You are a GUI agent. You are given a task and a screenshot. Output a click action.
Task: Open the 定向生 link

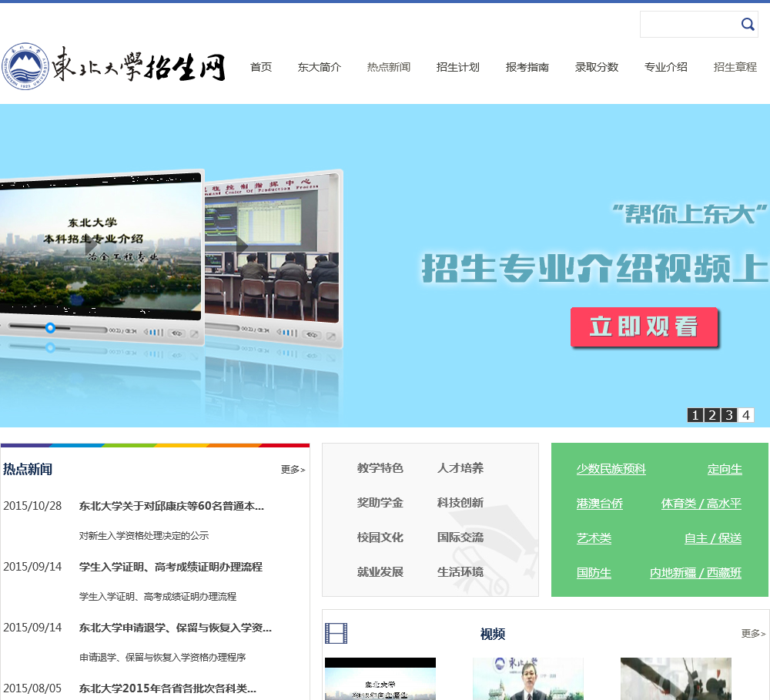click(725, 469)
